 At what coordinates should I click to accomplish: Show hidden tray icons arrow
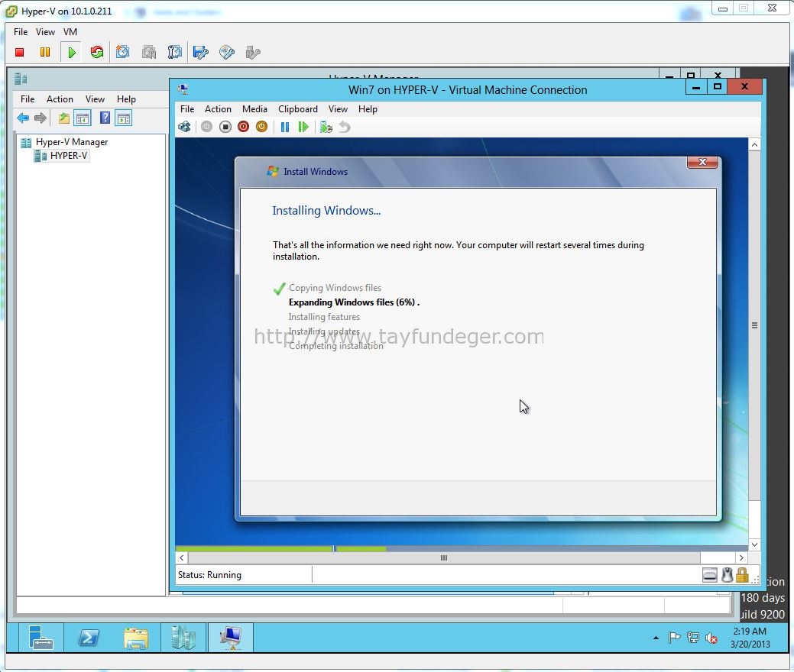[x=656, y=638]
